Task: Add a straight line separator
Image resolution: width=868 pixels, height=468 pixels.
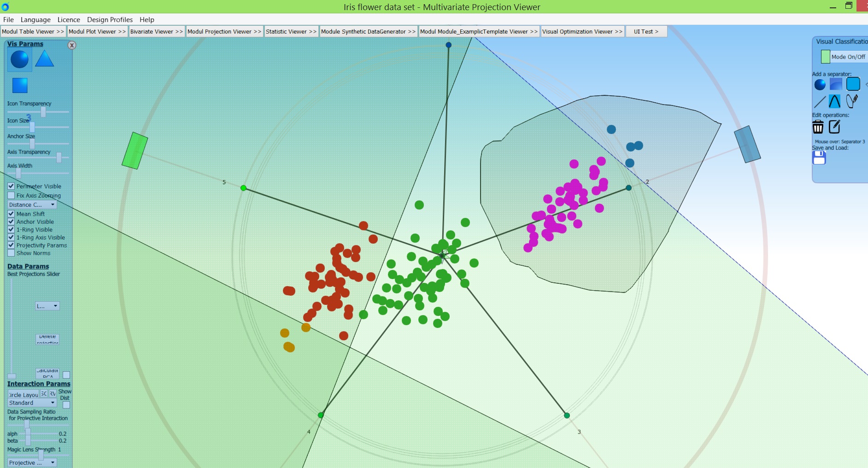Action: [820, 101]
